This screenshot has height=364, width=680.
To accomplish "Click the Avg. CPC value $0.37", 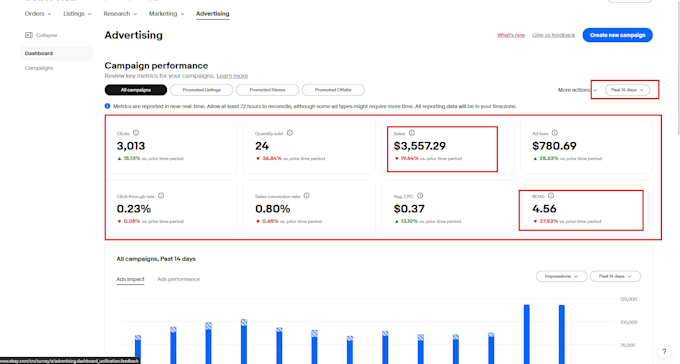I will [x=409, y=209].
